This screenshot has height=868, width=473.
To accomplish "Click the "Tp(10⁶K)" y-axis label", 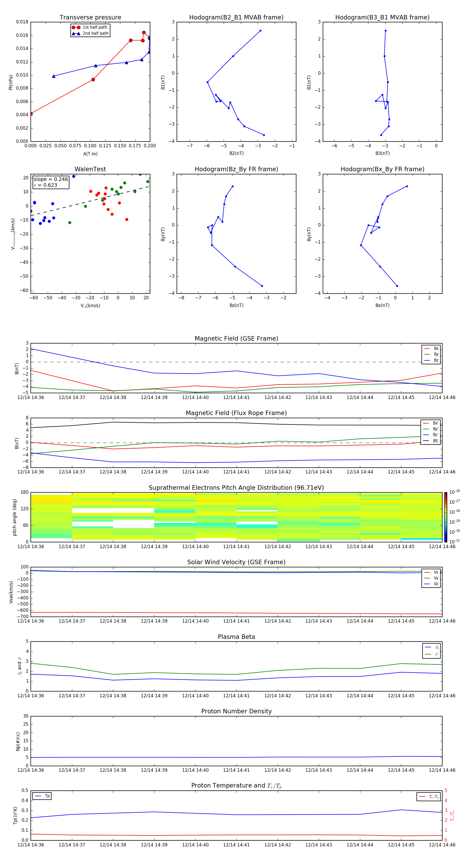I will pos(15,815).
